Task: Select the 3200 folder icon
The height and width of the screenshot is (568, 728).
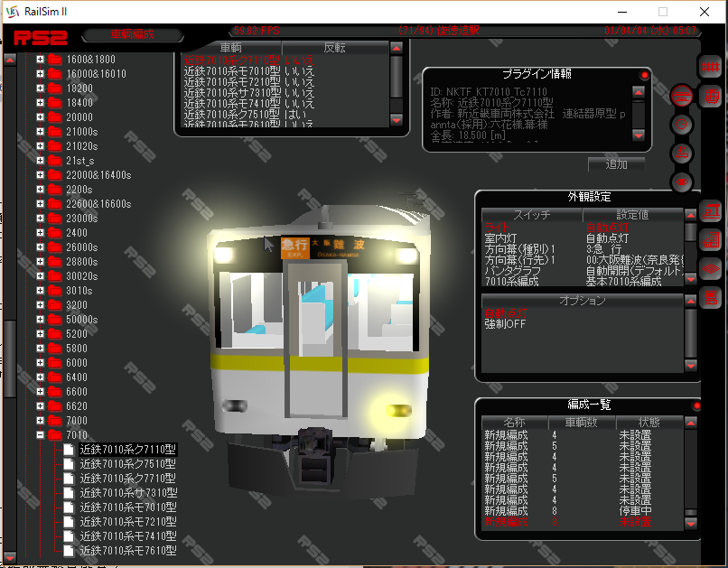Action: (55, 305)
